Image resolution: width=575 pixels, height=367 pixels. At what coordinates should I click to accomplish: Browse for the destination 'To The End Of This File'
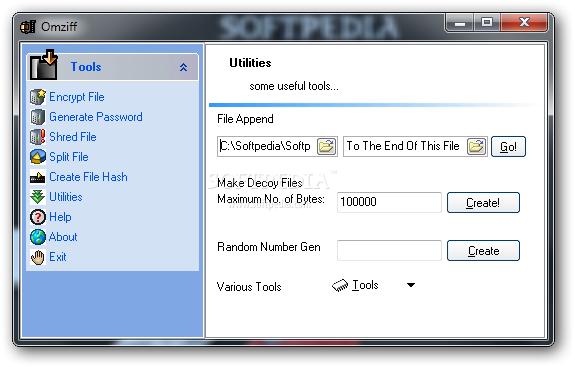476,146
